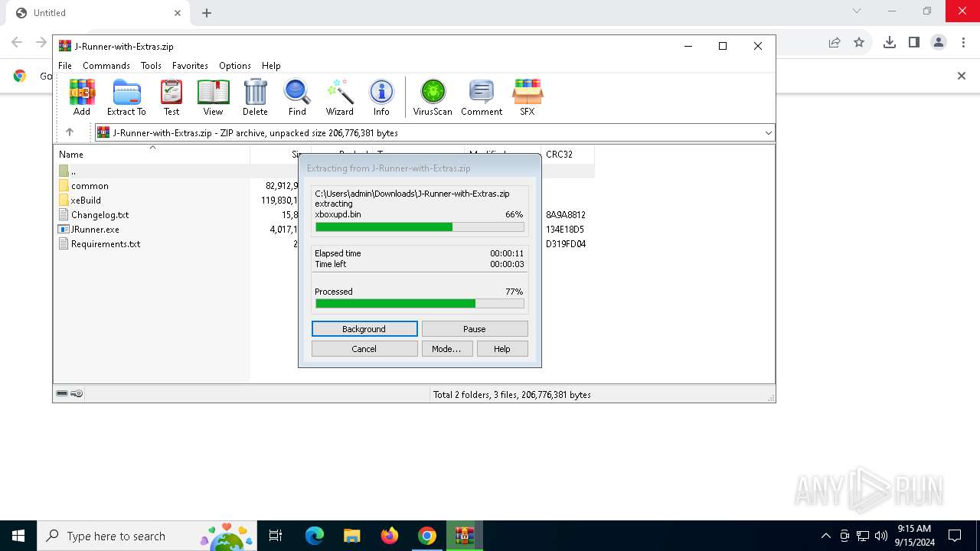The height and width of the screenshot is (551, 980).
Task: Click the drive icon in status bar
Action: (x=62, y=393)
